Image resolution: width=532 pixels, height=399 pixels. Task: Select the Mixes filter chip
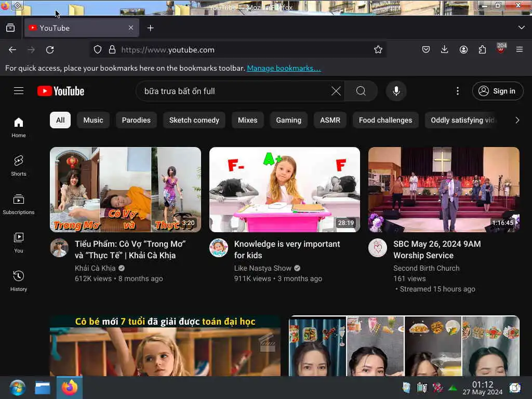coord(248,120)
